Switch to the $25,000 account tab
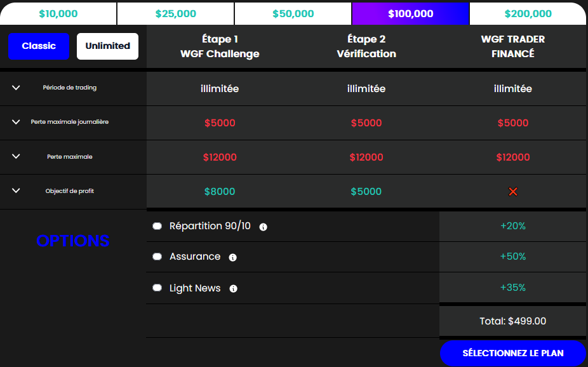The image size is (588, 367). coord(175,13)
